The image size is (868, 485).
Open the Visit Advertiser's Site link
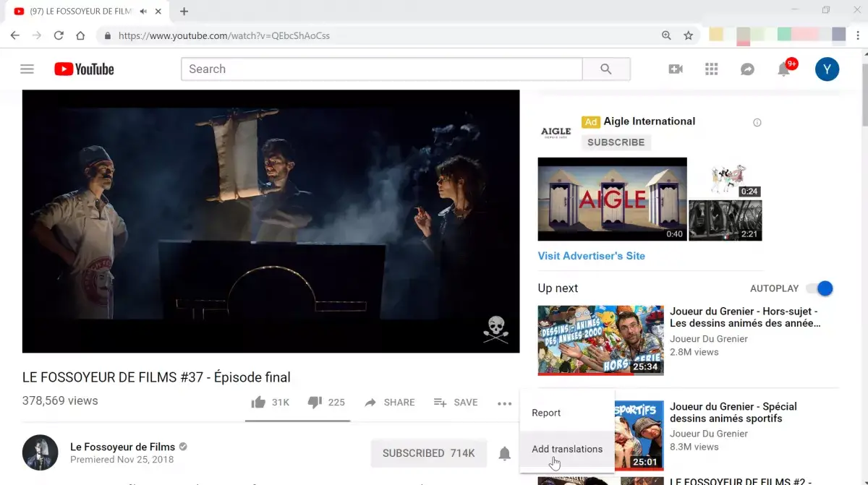pyautogui.click(x=591, y=256)
